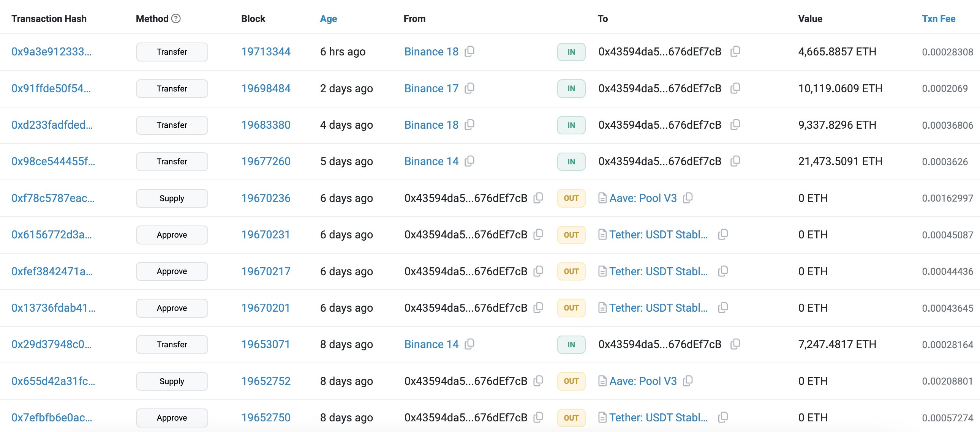Toggle Txn Fee column header display
The height and width of the screenshot is (432, 980).
tap(938, 19)
